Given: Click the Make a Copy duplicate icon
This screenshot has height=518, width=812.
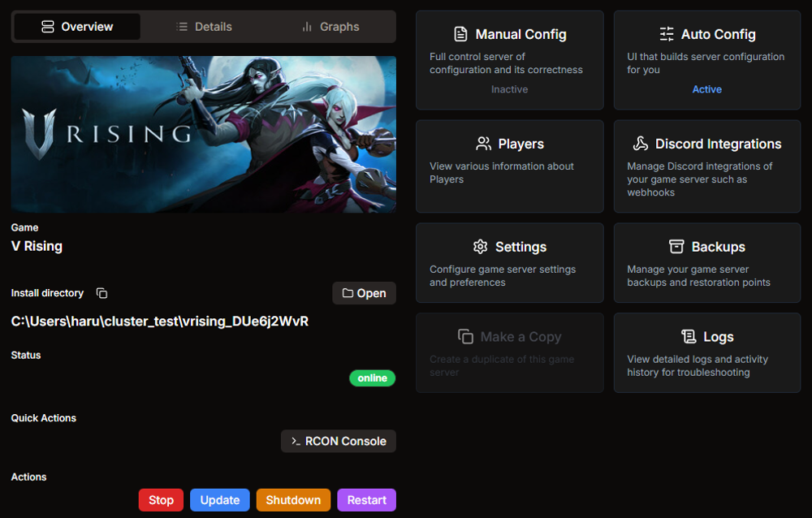Looking at the screenshot, I should coord(465,336).
